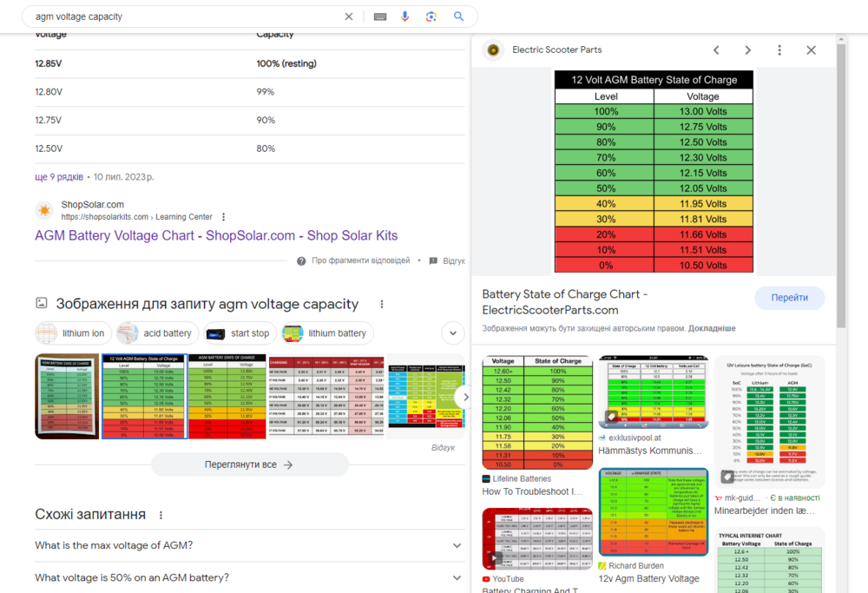
Task: Click the blue search magnifier button
Action: 459,16
